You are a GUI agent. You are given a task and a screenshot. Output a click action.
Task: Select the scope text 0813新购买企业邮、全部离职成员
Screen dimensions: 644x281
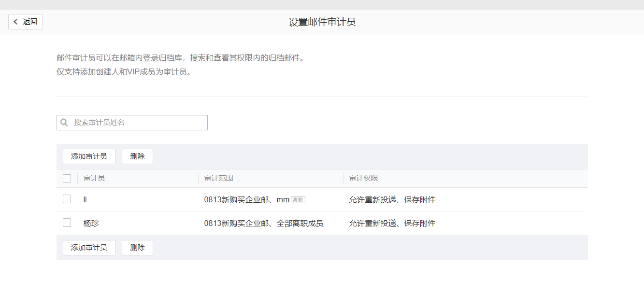[x=264, y=223]
